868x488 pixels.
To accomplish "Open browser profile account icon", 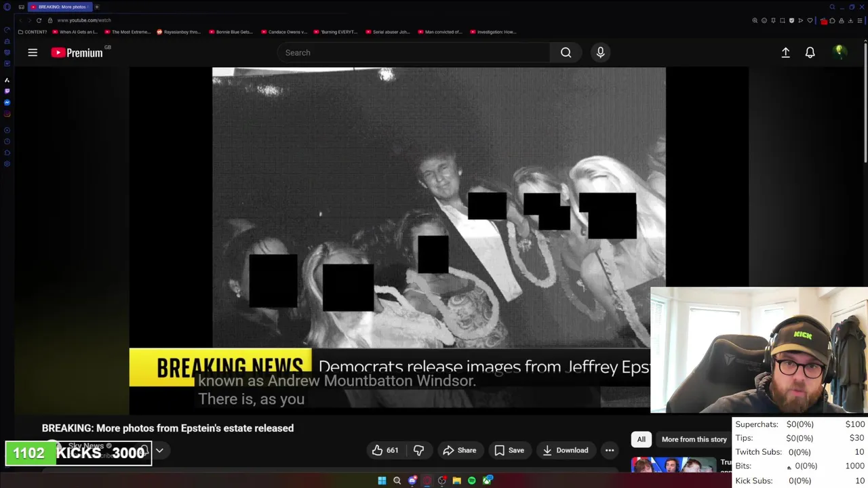I will (842, 20).
